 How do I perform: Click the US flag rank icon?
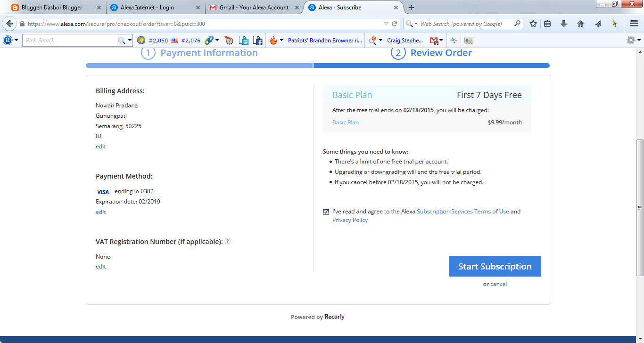(174, 41)
